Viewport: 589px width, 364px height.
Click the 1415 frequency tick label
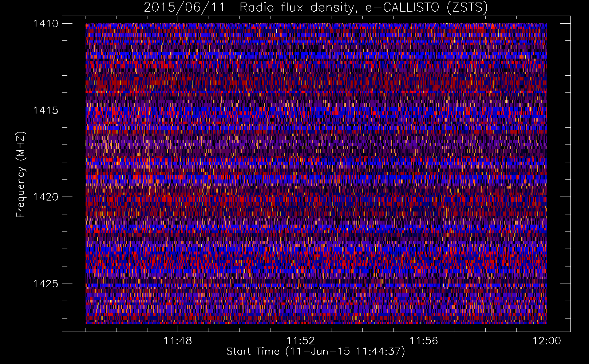(46, 110)
